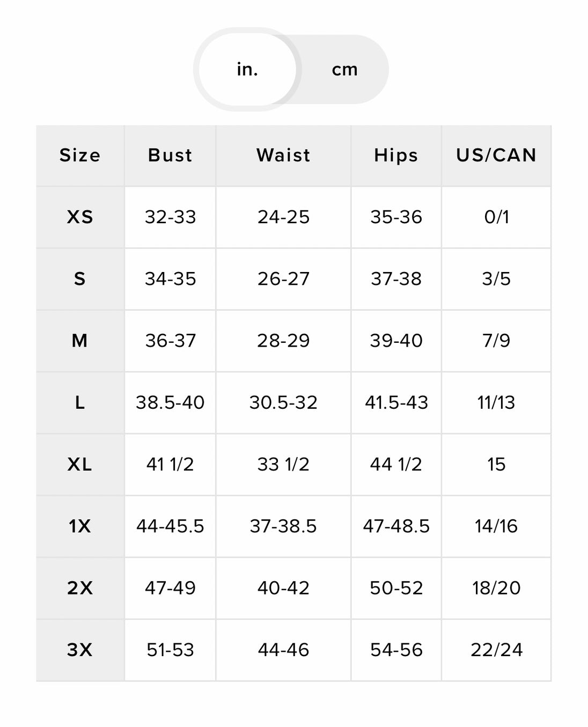Select the 1X size row label

click(80, 526)
